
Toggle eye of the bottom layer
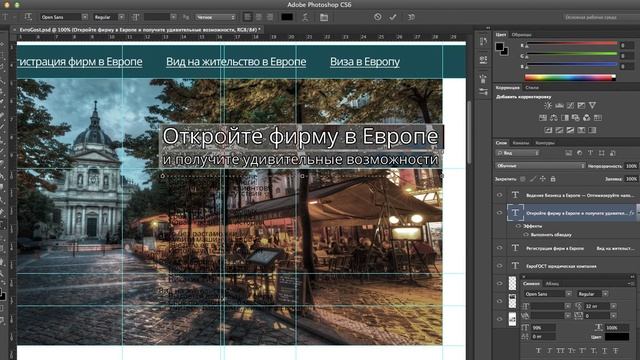[500, 319]
